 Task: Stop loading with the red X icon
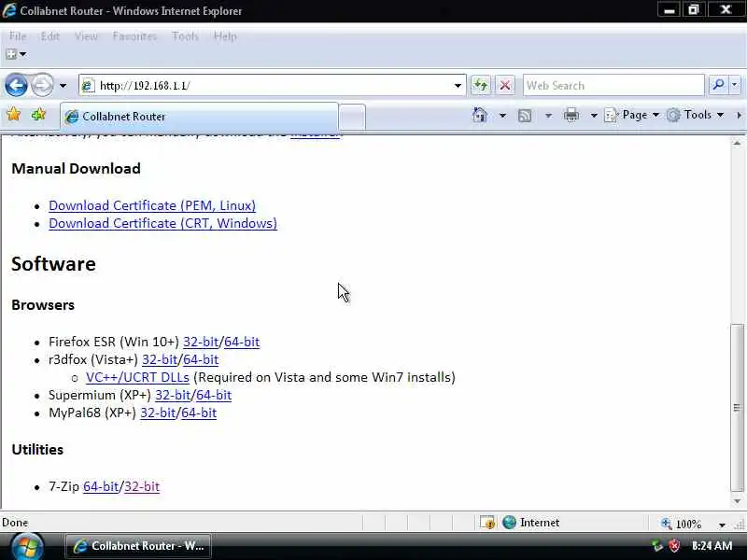point(505,86)
